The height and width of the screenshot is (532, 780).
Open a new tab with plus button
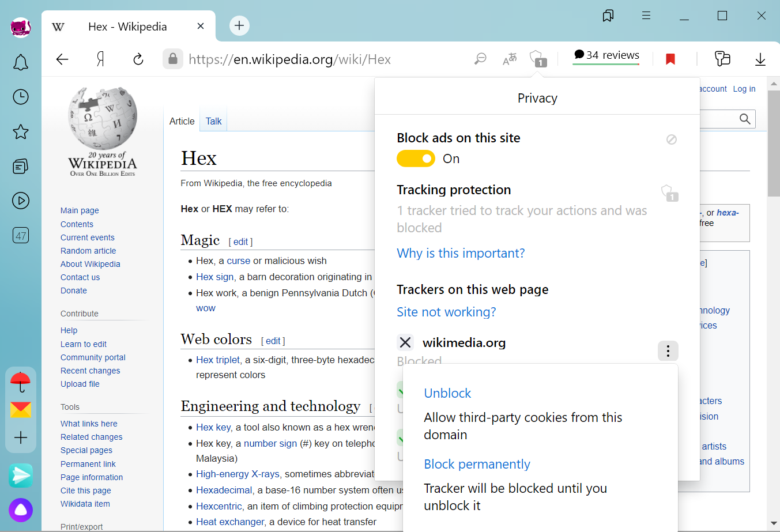click(239, 25)
